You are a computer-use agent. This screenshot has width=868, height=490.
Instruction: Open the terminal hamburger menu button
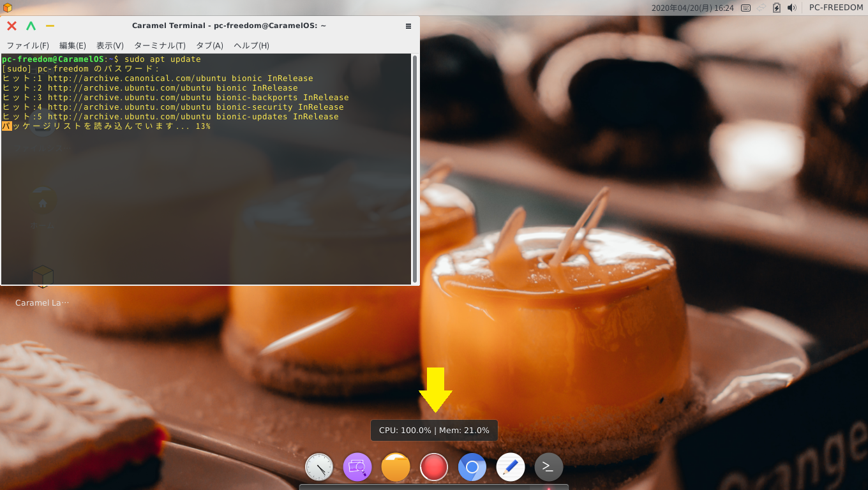point(408,26)
